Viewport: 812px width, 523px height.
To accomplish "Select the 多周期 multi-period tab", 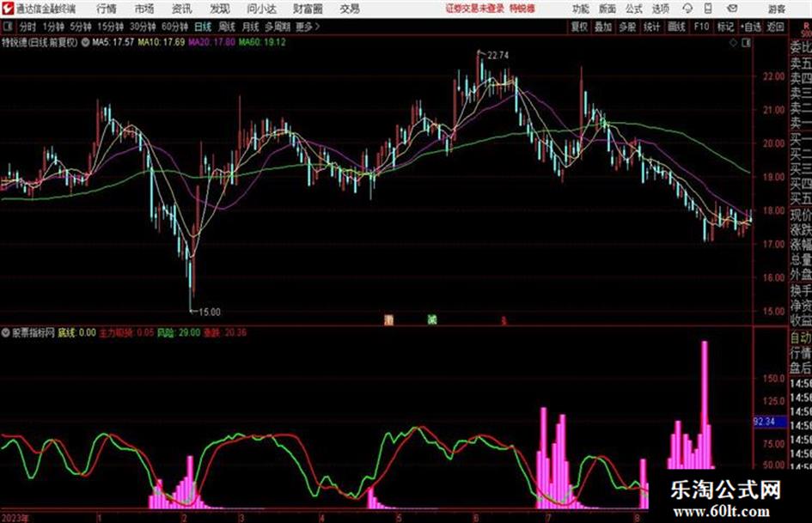I will coord(278,27).
